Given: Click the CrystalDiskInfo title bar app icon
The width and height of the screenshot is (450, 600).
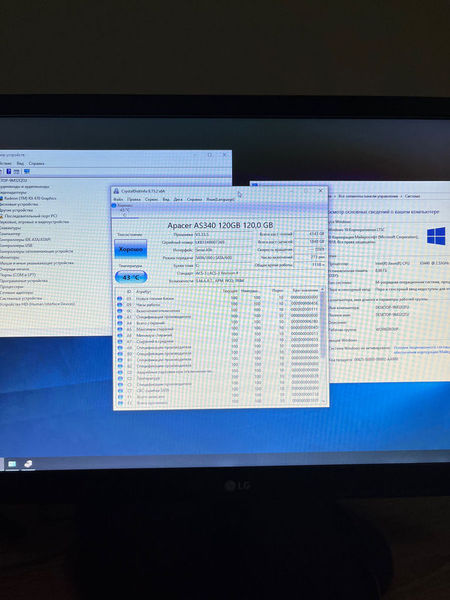Looking at the screenshot, I should 116,191.
